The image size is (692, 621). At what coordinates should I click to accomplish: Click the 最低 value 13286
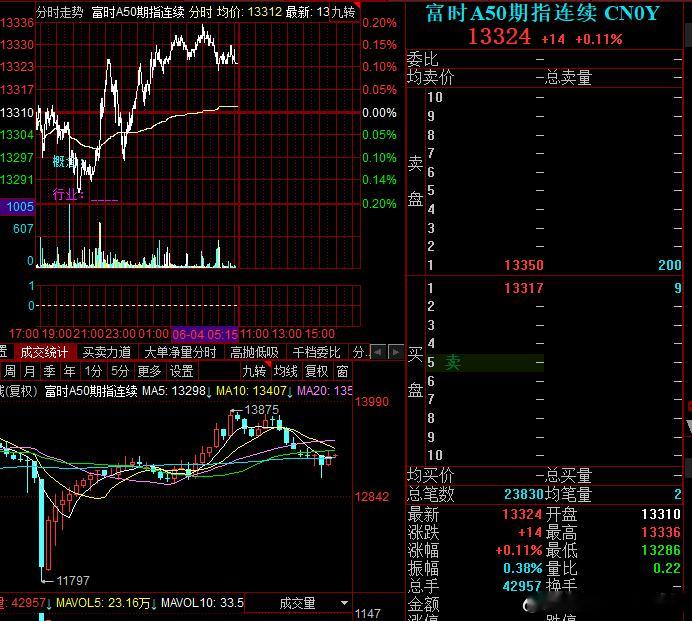(661, 550)
